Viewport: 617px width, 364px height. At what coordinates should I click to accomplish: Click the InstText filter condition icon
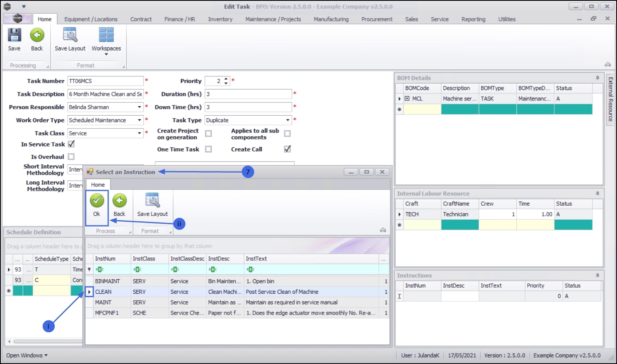click(251, 270)
